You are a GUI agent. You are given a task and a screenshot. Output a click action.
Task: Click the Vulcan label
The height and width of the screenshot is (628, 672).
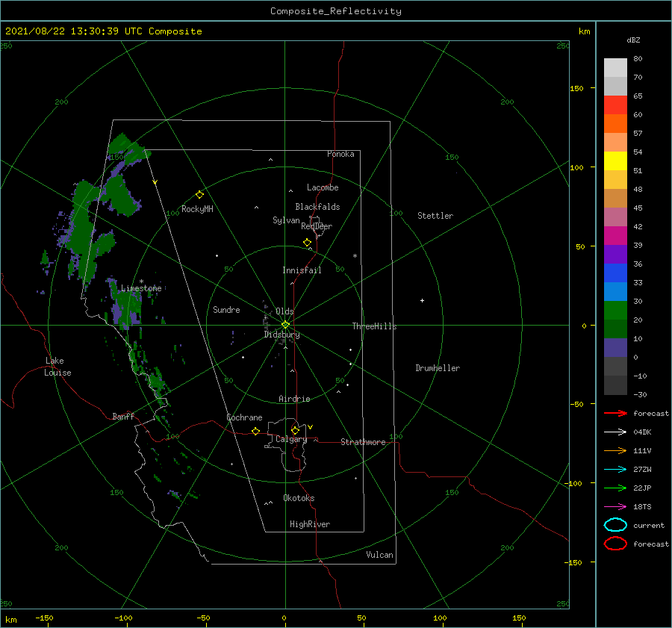point(380,555)
